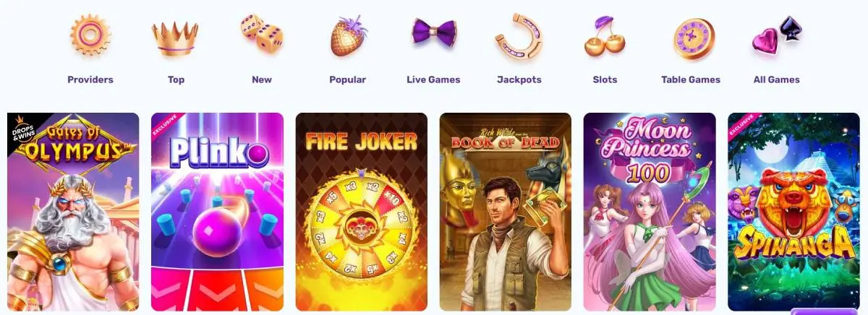The image size is (868, 315).
Task: Click the Providers gear icon
Action: click(x=90, y=35)
